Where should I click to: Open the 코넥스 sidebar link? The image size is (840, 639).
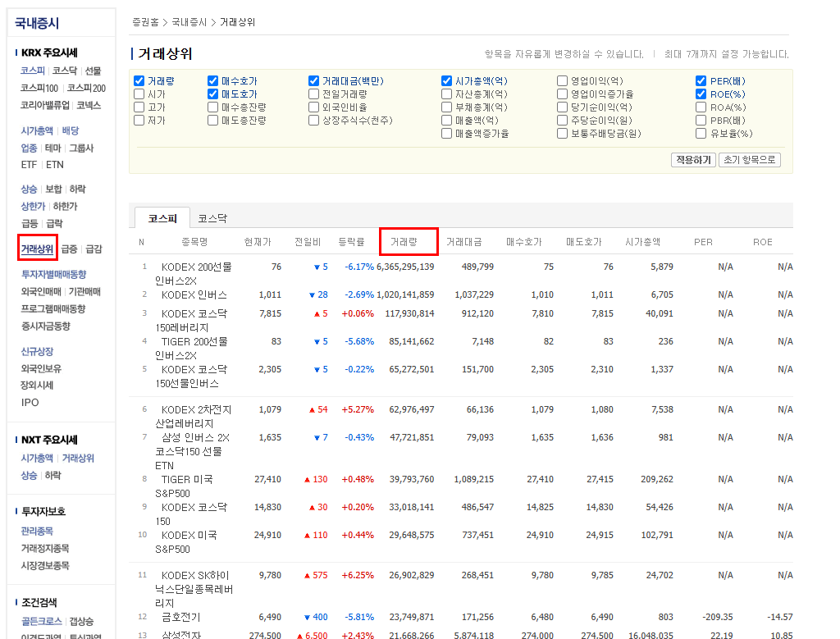pyautogui.click(x=89, y=106)
